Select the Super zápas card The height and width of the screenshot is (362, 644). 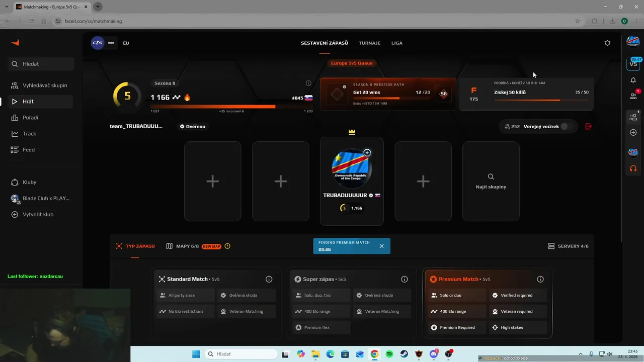click(x=352, y=303)
